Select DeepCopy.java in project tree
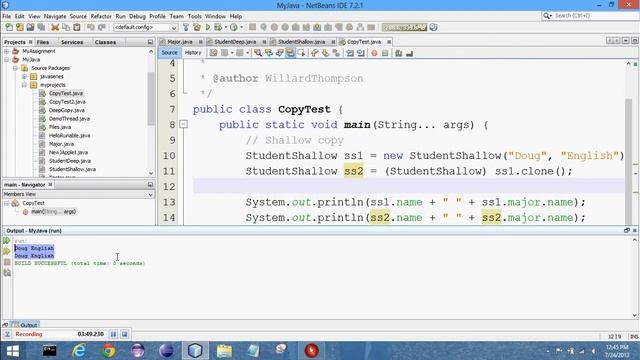This screenshot has height=360, width=640. [x=67, y=110]
